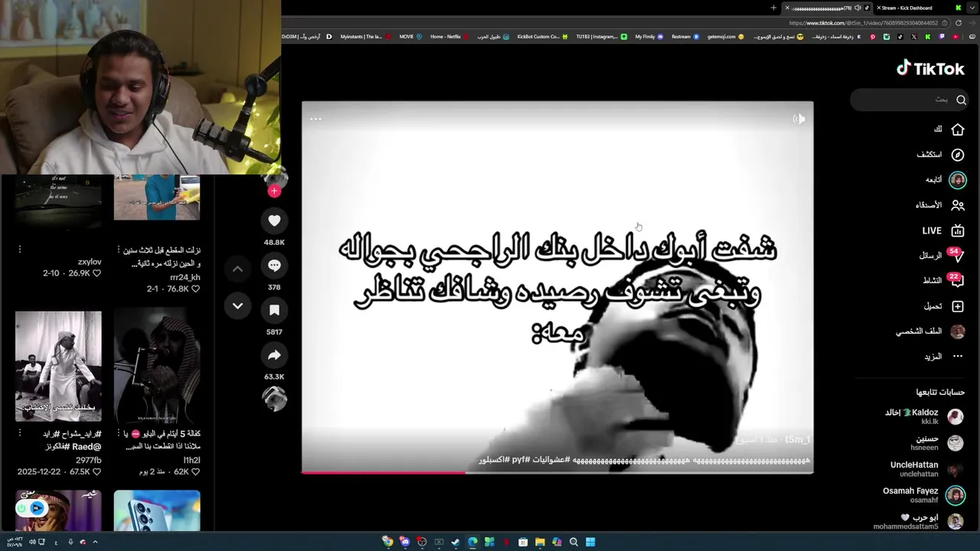Open Discord from the taskbar
Screen dimensions: 980x551
pyautogui.click(x=404, y=542)
